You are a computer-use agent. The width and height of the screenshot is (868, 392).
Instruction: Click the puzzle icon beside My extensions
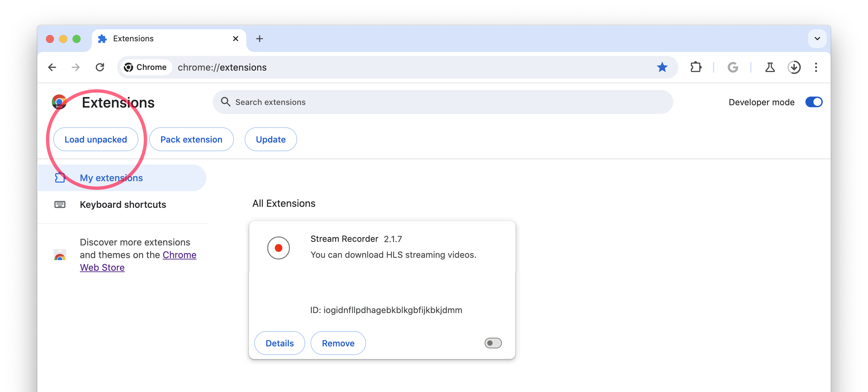pyautogui.click(x=60, y=178)
